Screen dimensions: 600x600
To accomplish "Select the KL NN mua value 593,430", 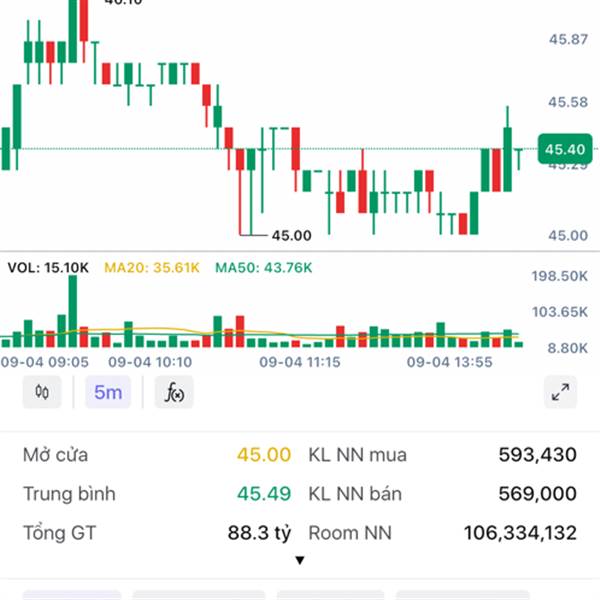I will click(x=538, y=455).
